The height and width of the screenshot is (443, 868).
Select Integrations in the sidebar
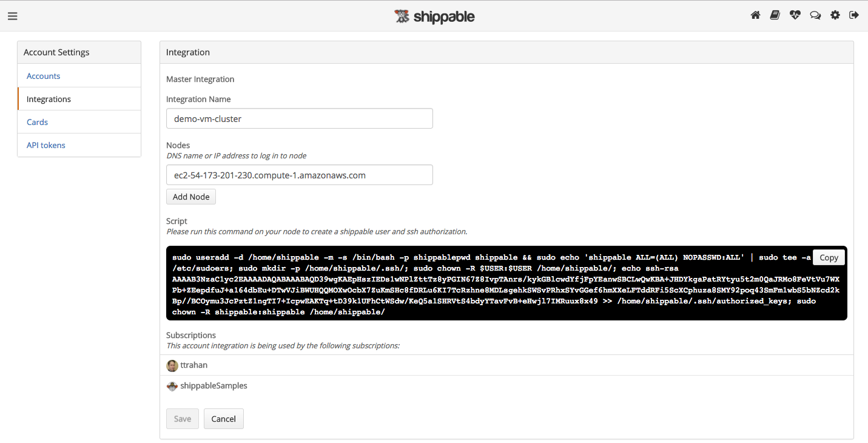tap(79, 99)
